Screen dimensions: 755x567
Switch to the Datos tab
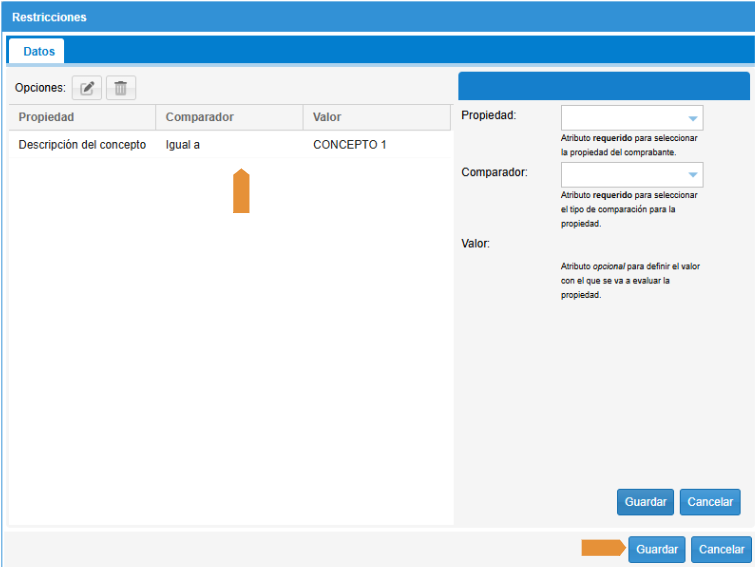pos(39,50)
